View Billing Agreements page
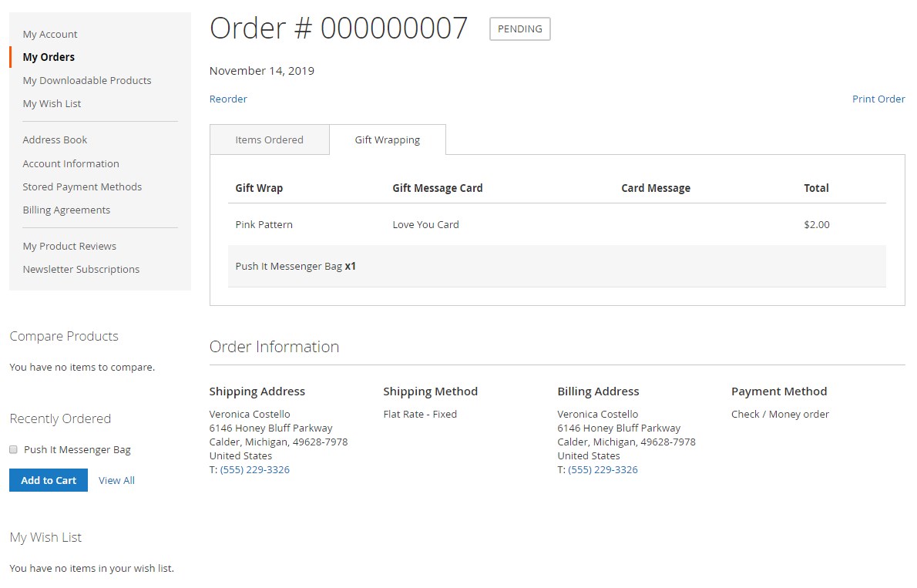The image size is (917, 588). [x=66, y=210]
